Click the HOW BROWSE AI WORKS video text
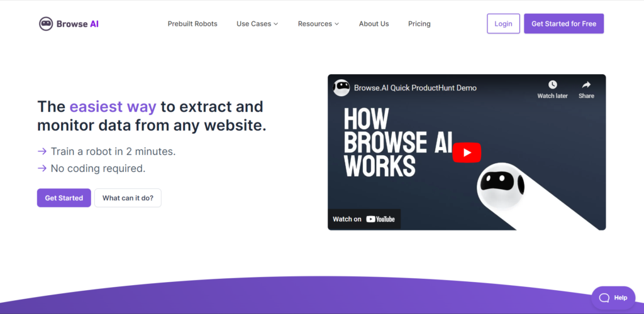This screenshot has width=644, height=314. pos(398,142)
